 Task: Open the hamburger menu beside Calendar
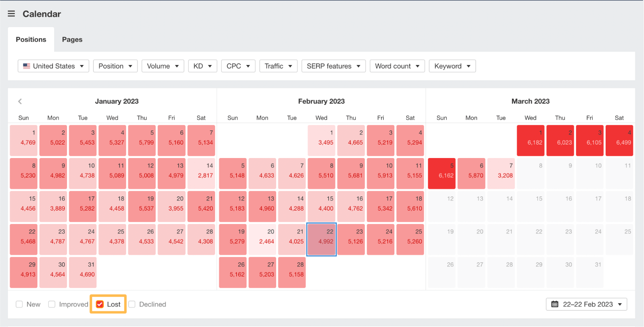pos(11,14)
